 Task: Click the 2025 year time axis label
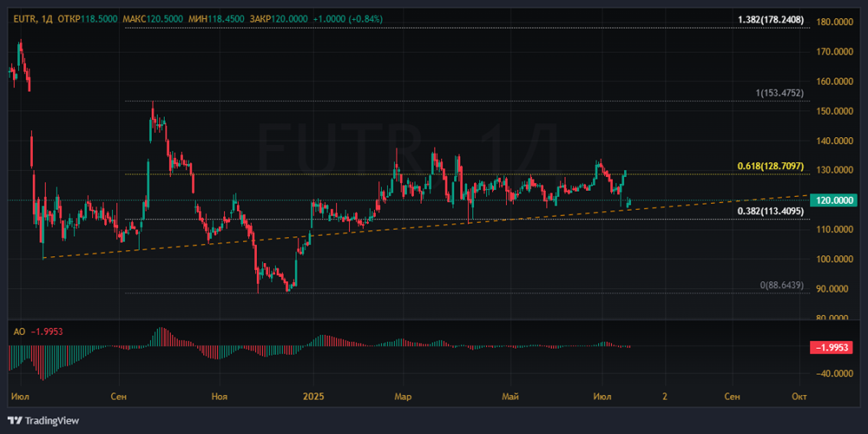point(312,397)
